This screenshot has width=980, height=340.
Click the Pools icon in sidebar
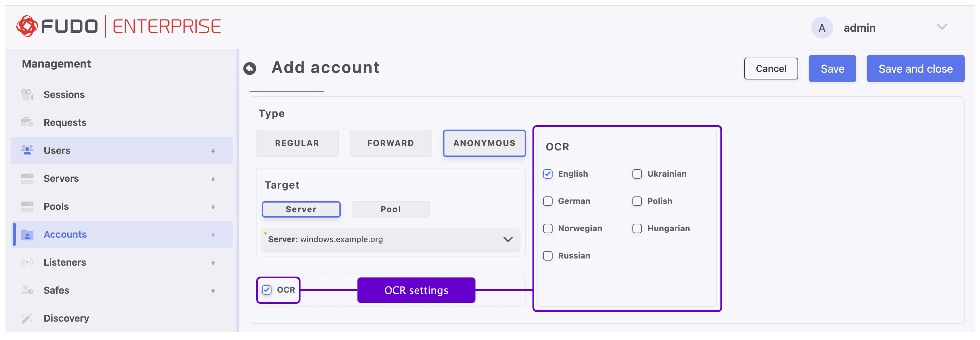coord(27,207)
